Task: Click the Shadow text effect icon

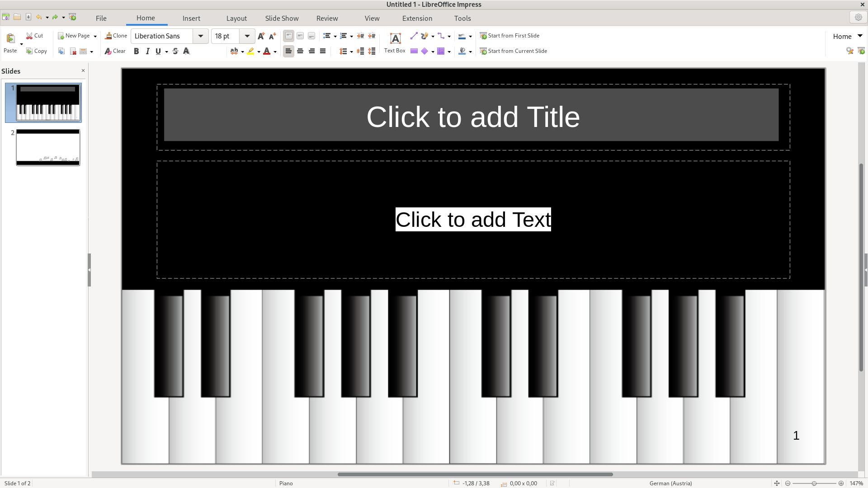Action: click(x=186, y=52)
